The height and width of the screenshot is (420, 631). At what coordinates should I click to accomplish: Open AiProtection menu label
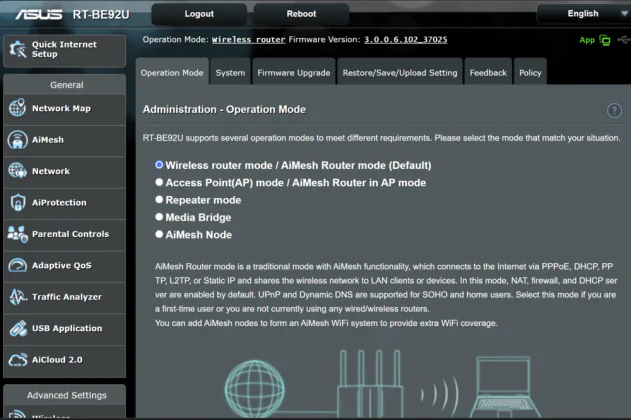point(59,202)
